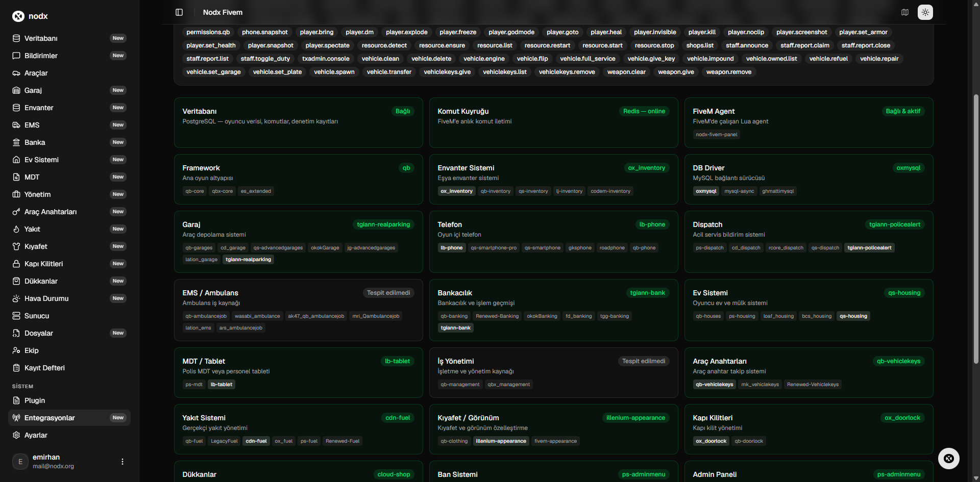Viewport: 980px width, 482px height.
Task: Open Garaj using its garage icon
Action: point(16,90)
